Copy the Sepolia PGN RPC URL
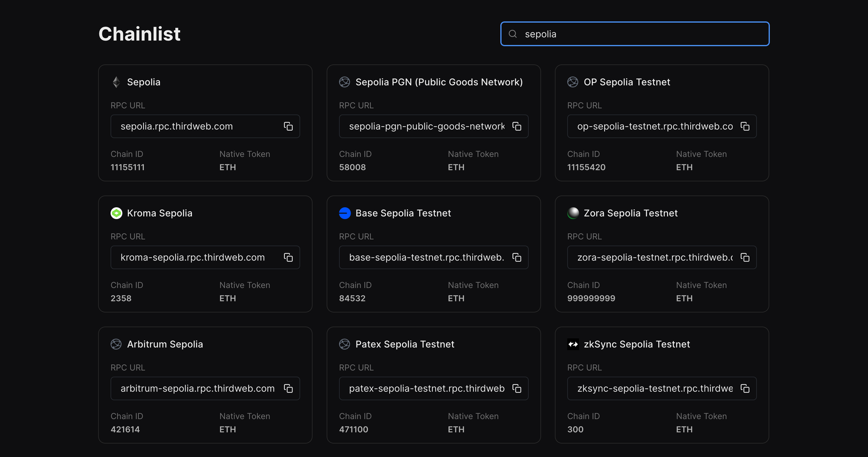The height and width of the screenshot is (457, 868). click(x=516, y=126)
